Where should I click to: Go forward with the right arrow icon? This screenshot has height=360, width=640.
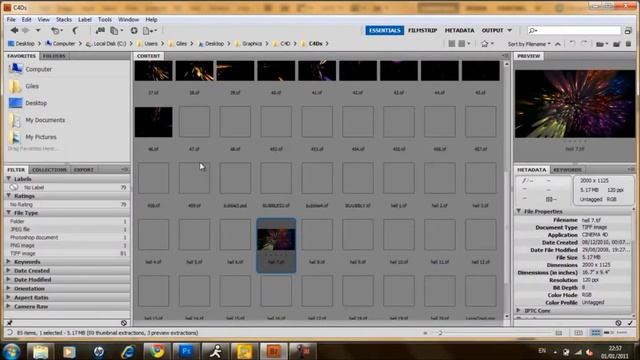[x=25, y=31]
